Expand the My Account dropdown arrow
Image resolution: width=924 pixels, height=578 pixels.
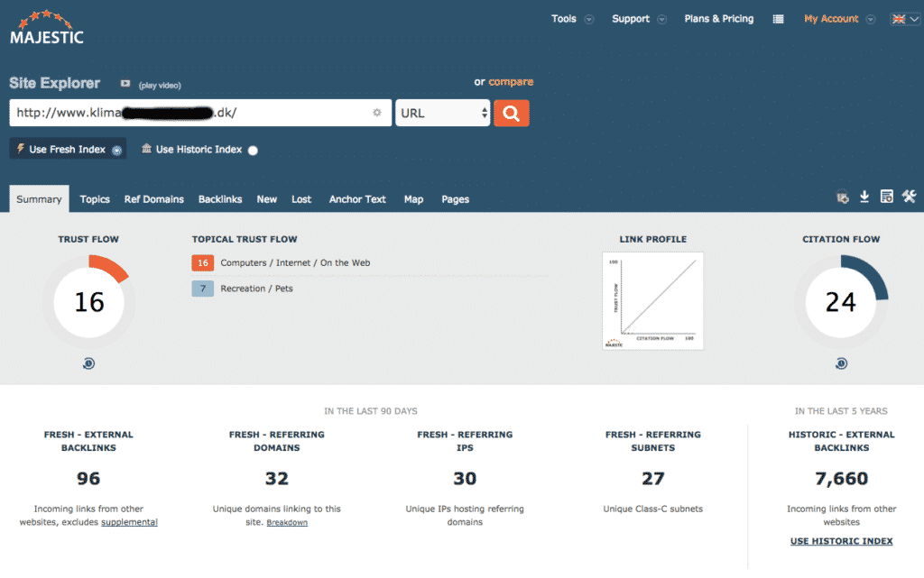[x=871, y=20]
